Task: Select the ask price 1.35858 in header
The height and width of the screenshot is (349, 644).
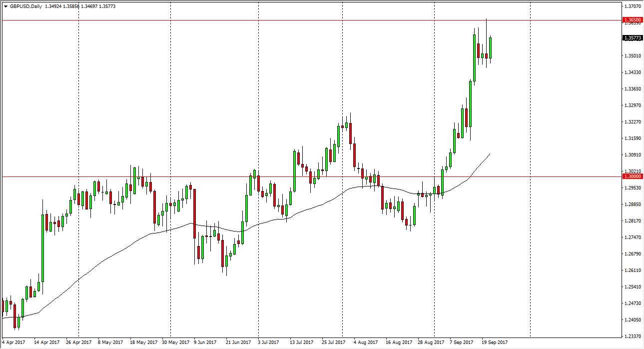Action: [70, 6]
